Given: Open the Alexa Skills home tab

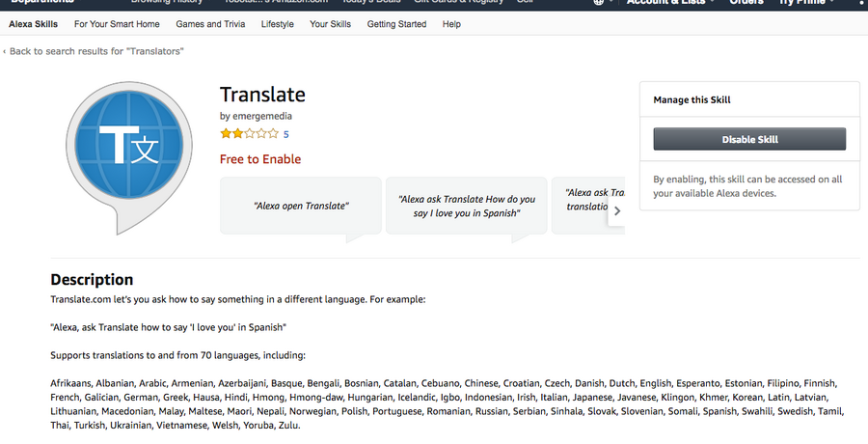Looking at the screenshot, I should (x=33, y=24).
